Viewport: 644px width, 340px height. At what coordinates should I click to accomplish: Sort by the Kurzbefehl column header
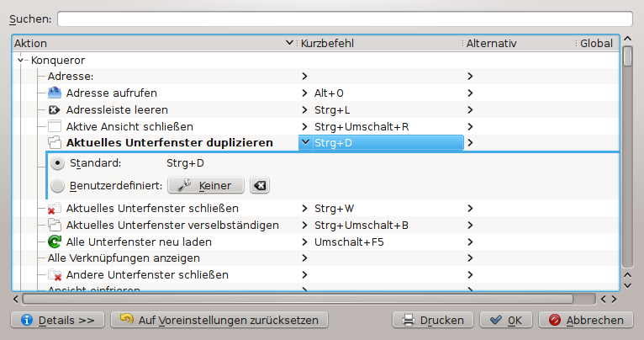[x=378, y=43]
